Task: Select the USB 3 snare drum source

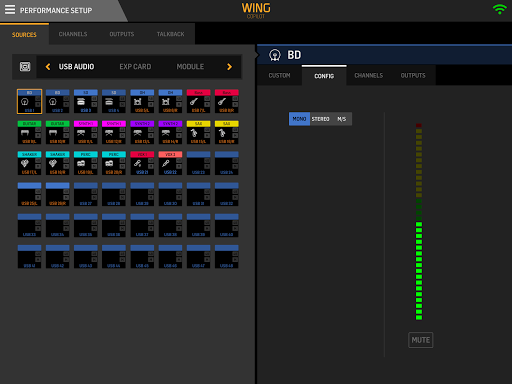Action: pyautogui.click(x=86, y=101)
